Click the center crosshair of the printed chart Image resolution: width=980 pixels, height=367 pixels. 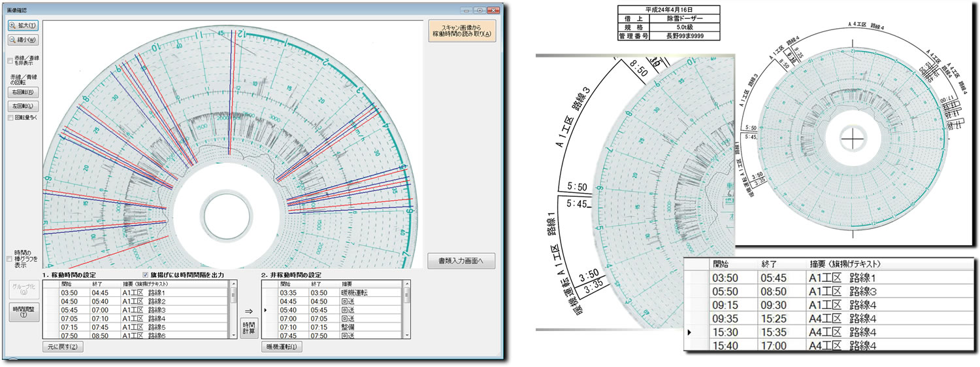tap(852, 138)
